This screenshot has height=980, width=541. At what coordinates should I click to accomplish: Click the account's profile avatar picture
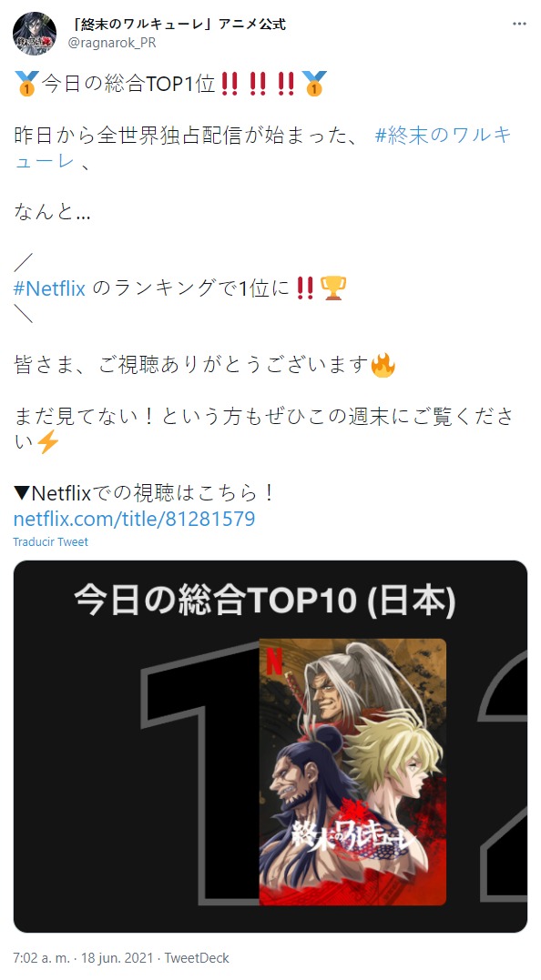(35, 34)
